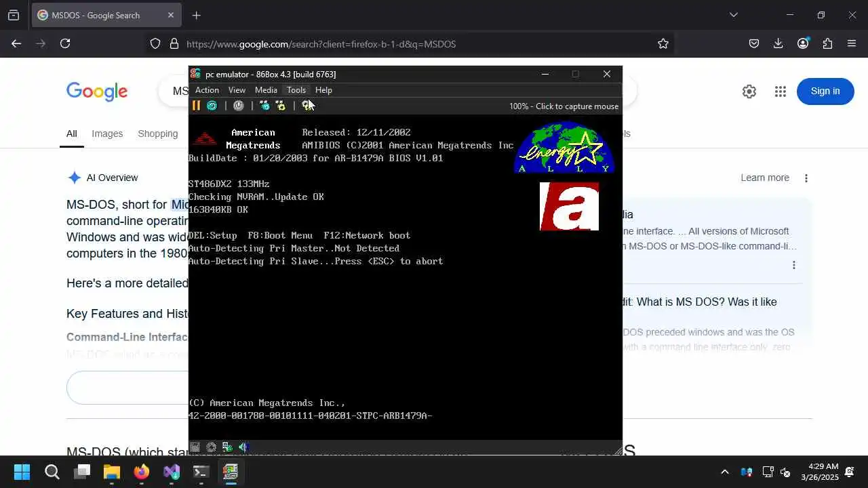Open the Tools menu in 86Box
Screen dimensions: 868x488
(296, 90)
